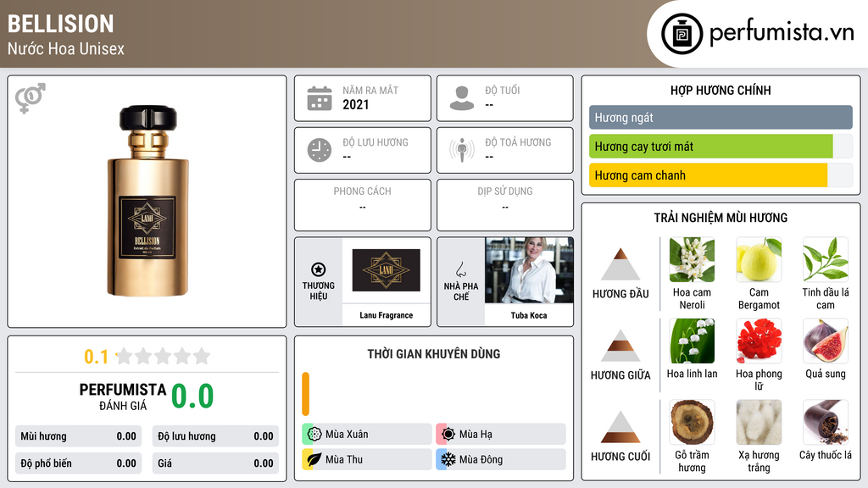The width and height of the screenshot is (868, 488).
Task: Click the Hợp hương chính heading
Action: coord(721,90)
